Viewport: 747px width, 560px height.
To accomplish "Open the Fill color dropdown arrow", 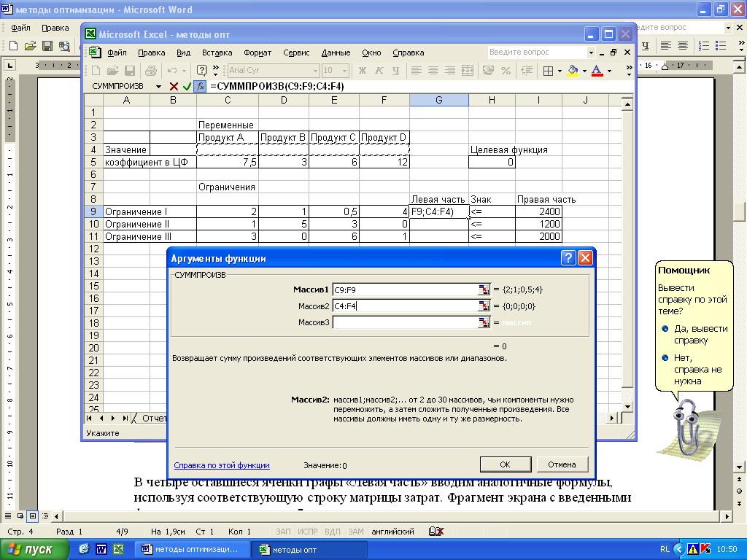I will coord(584,71).
